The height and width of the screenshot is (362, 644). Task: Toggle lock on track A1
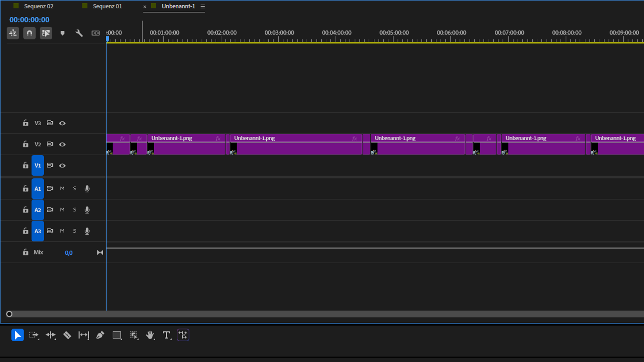[x=25, y=189]
